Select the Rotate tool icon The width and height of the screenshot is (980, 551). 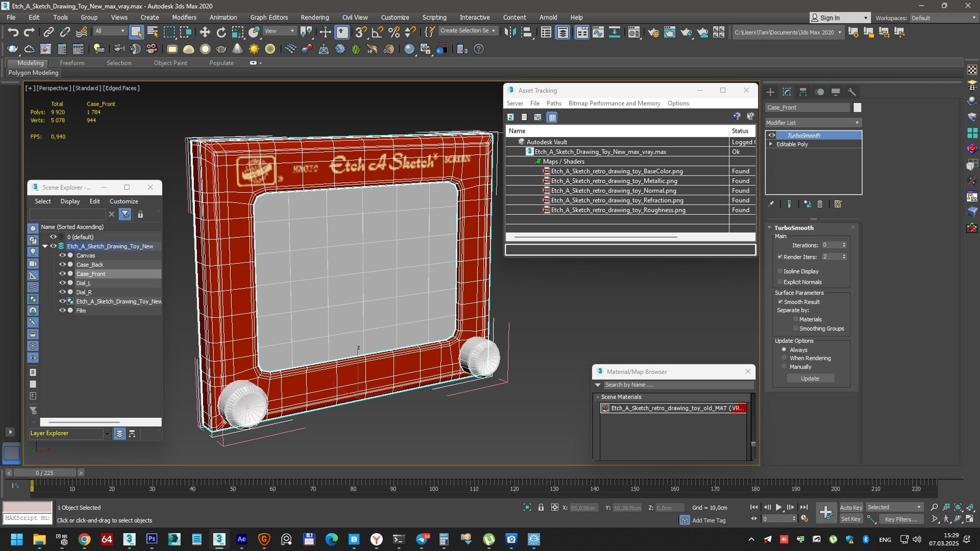tap(221, 32)
